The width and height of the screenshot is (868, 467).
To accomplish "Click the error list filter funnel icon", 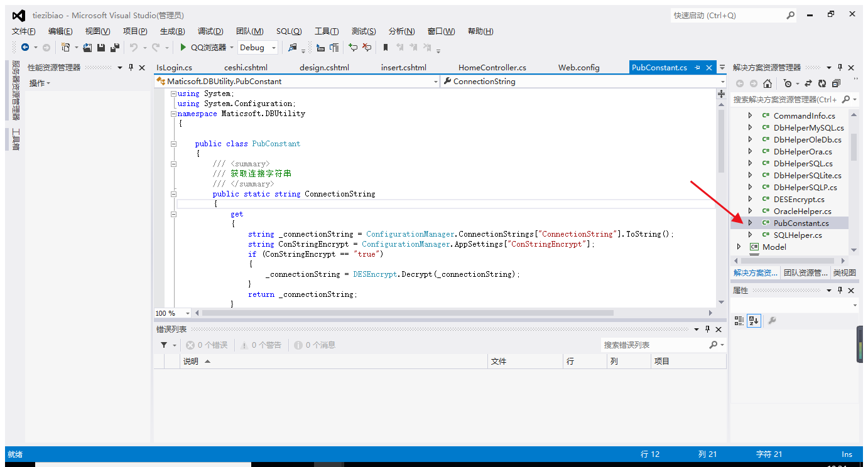I will [164, 345].
